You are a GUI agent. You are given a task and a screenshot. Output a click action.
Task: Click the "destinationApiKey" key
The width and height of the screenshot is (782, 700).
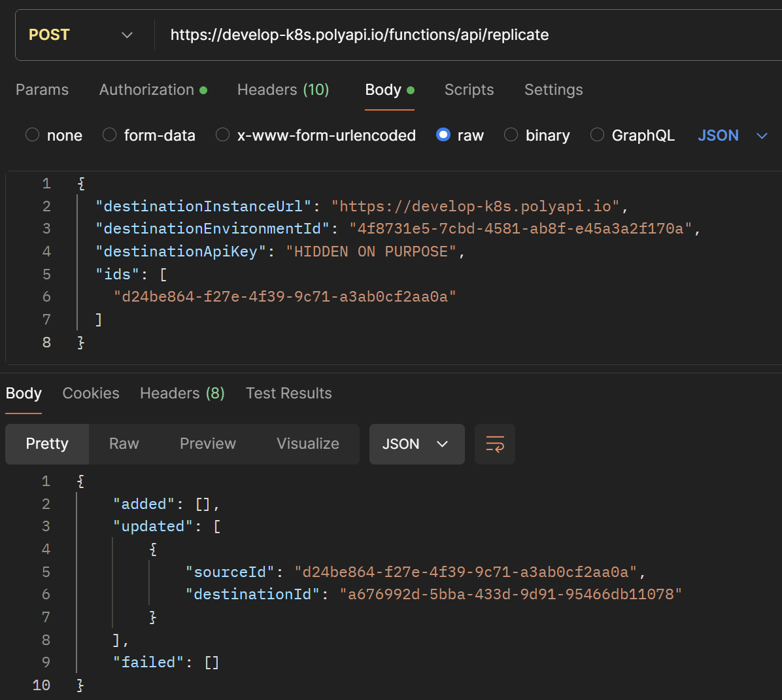click(x=180, y=251)
